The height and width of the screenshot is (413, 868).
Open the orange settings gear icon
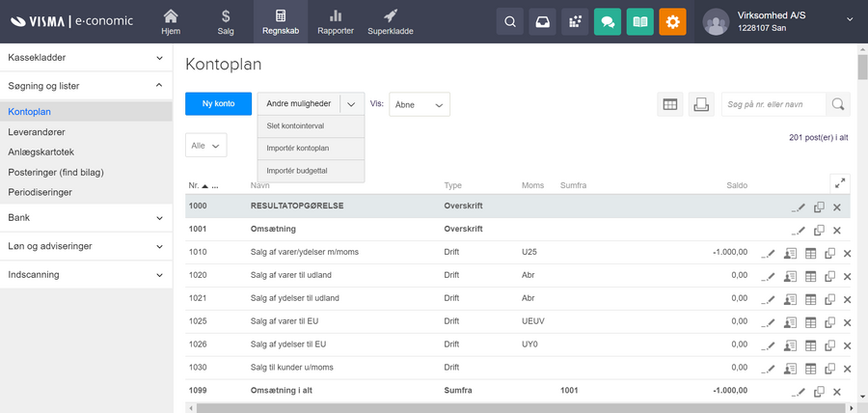click(672, 21)
